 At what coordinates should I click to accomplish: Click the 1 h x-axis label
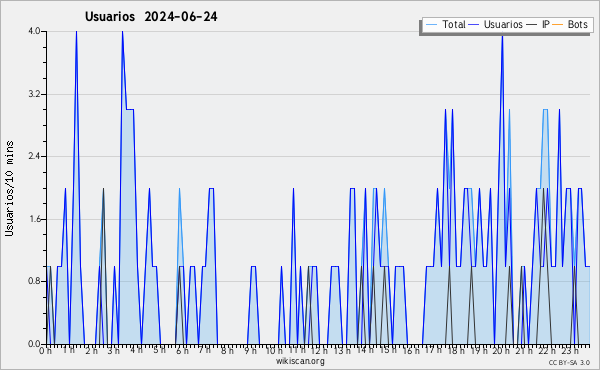point(68,351)
